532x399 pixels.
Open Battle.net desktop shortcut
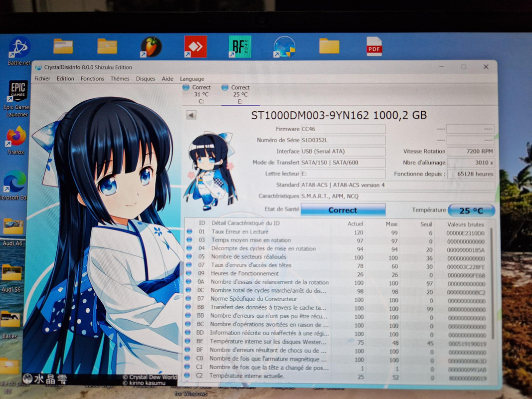(19, 50)
